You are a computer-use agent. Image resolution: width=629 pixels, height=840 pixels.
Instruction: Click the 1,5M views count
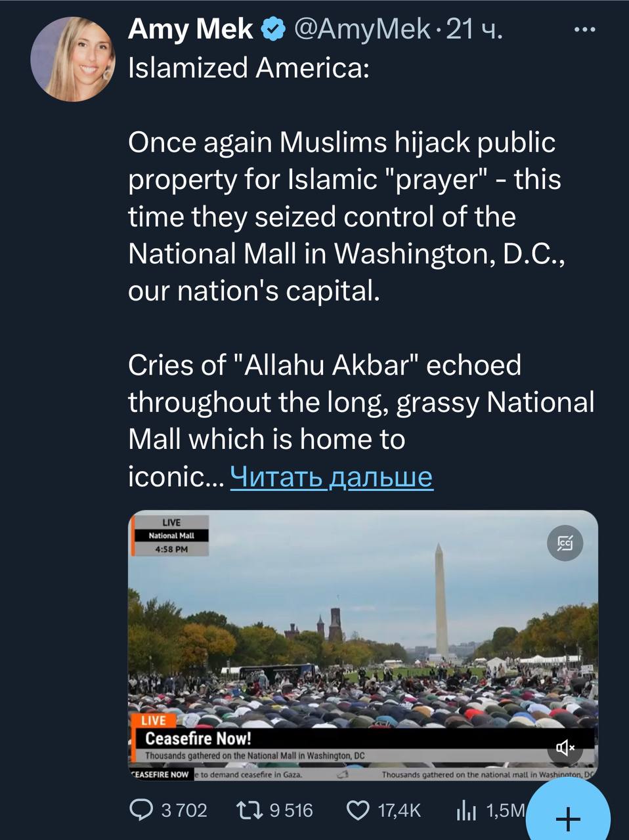click(x=504, y=811)
